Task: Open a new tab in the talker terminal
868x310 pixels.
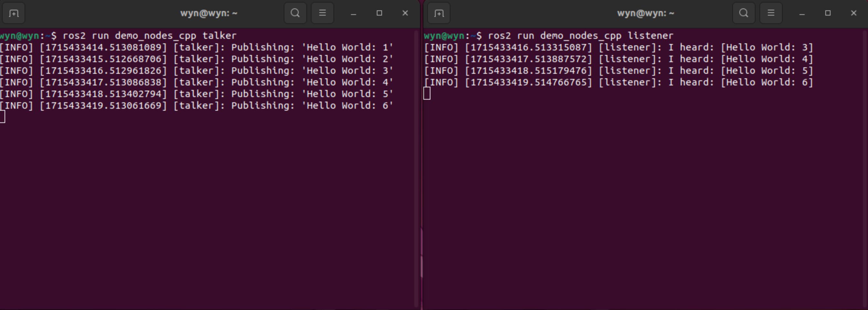Action: click(14, 13)
